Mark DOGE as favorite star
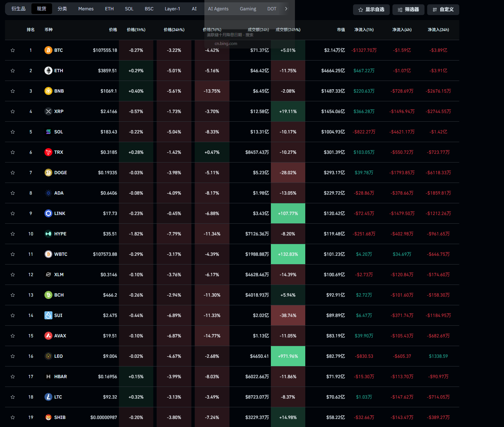Viewport: 504px width, 427px height. click(13, 173)
